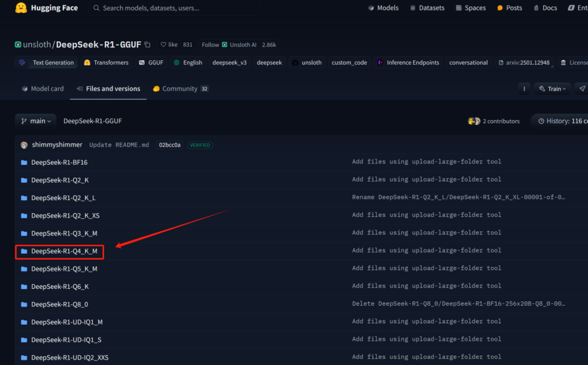Screen dimensions: 588x365
Task: Open the DeepSeek-R1-GGUF title link
Action: tap(99, 45)
